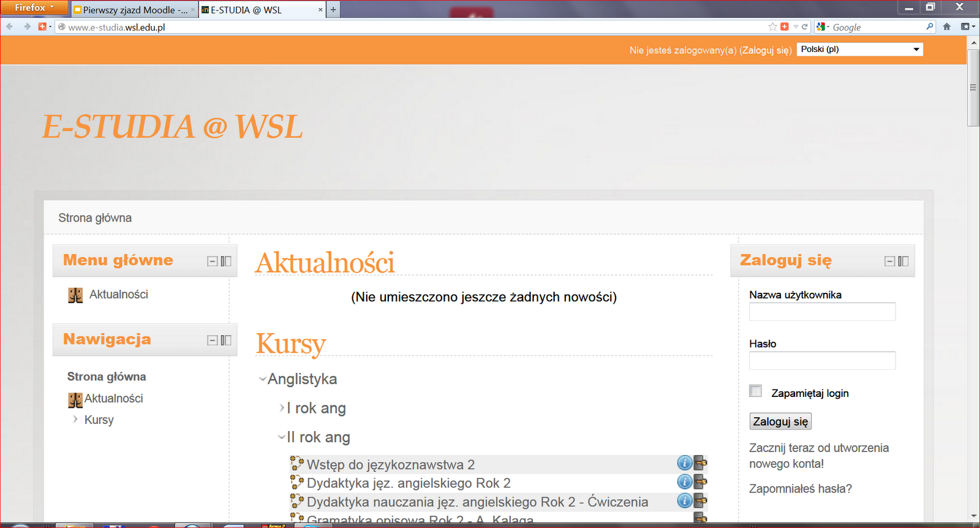Hide the Nawigacja block with its minus icon
The height and width of the screenshot is (528, 980).
[x=213, y=340]
